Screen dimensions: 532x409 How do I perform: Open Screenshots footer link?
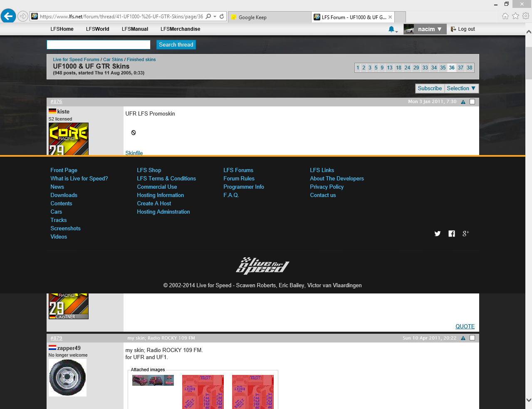tap(65, 228)
